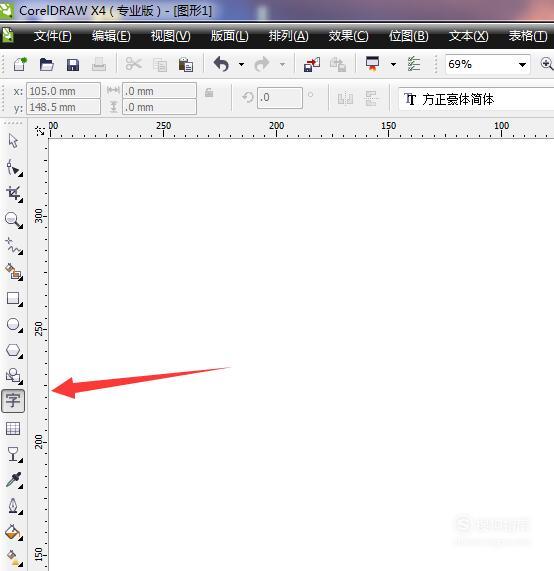Click the mirror vertically button
554x571 pixels.
coord(371,98)
